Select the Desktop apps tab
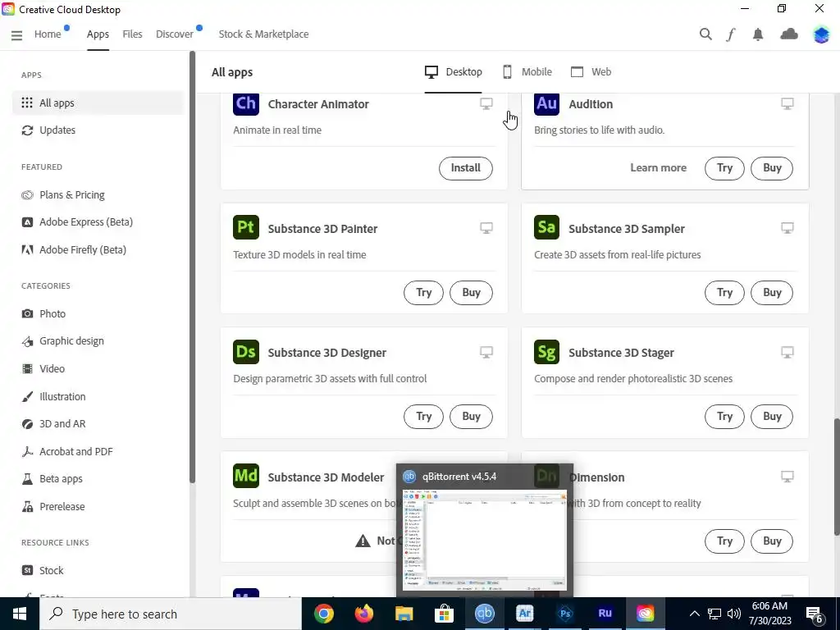Viewport: 840px width, 630px height. (x=453, y=72)
